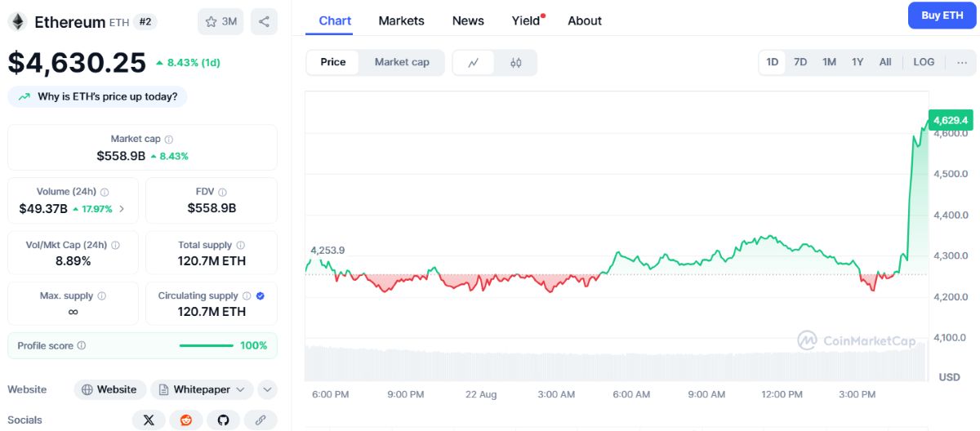Expand the Volume (24h) details arrow

coord(122,209)
